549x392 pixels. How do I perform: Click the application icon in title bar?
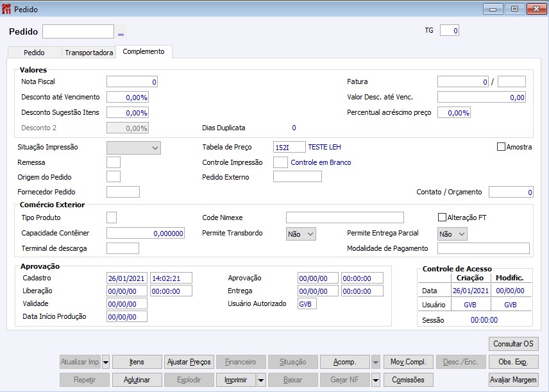click(x=6, y=10)
